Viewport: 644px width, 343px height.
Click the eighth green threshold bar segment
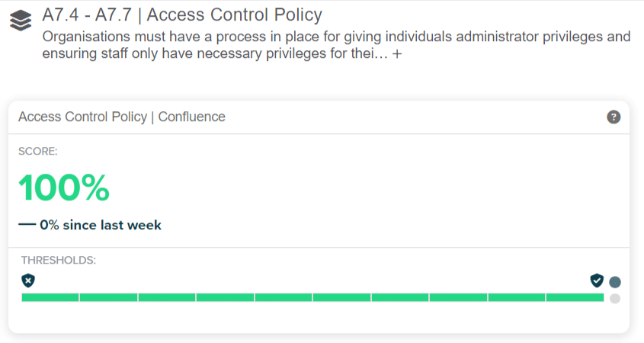[x=459, y=297]
